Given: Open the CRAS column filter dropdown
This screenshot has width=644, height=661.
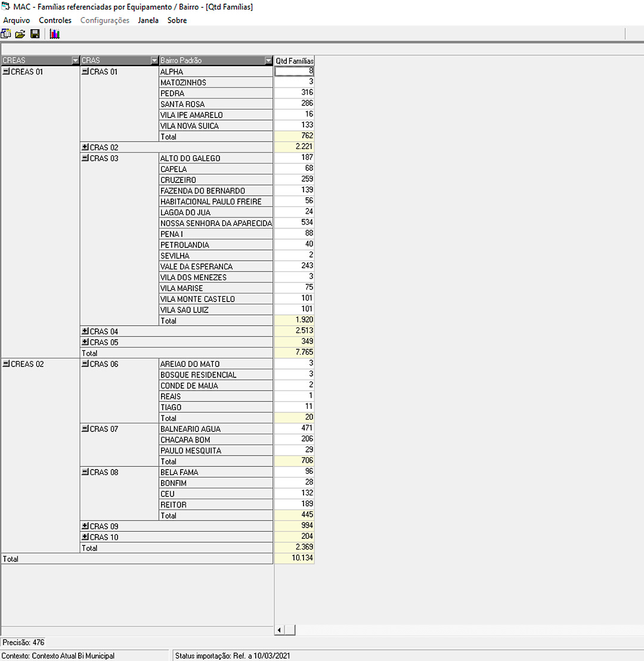Looking at the screenshot, I should point(154,60).
